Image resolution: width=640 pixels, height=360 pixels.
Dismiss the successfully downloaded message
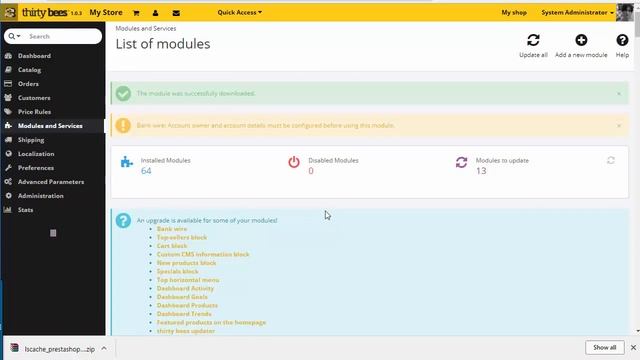[619, 93]
